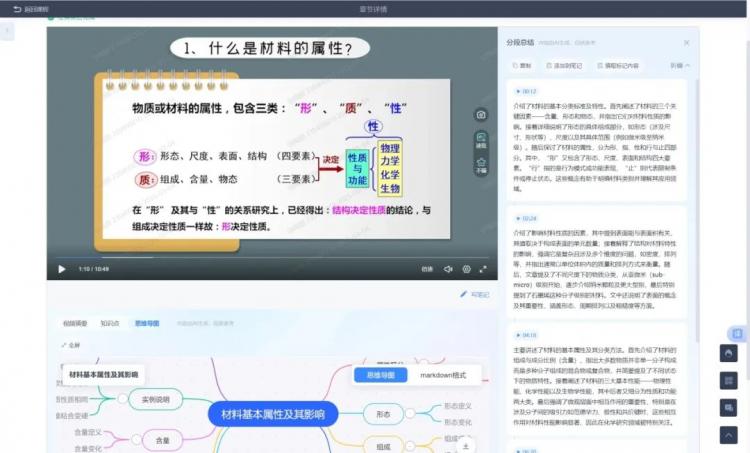Click the central 材料基本属性及其影响 node
Viewport: 750px width, 453px height.
click(273, 414)
